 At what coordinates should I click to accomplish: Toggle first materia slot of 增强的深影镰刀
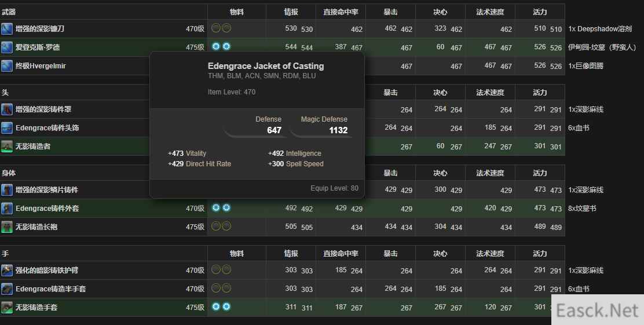pyautogui.click(x=216, y=28)
